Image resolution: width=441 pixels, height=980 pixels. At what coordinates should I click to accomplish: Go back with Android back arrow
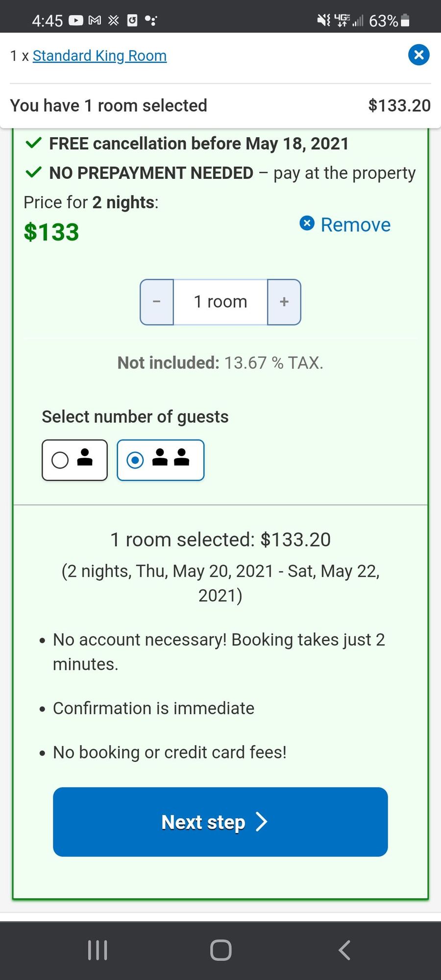tap(344, 950)
